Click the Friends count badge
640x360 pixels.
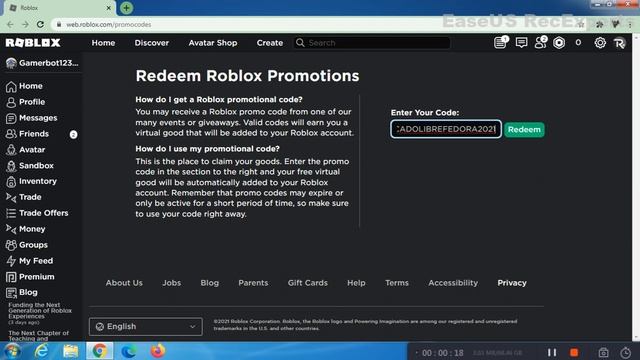coord(73,134)
